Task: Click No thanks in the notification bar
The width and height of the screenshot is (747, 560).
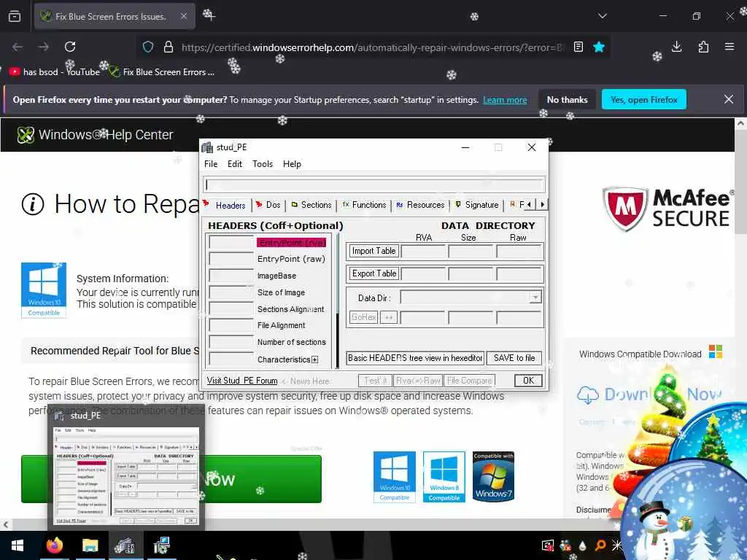Action: (x=567, y=99)
